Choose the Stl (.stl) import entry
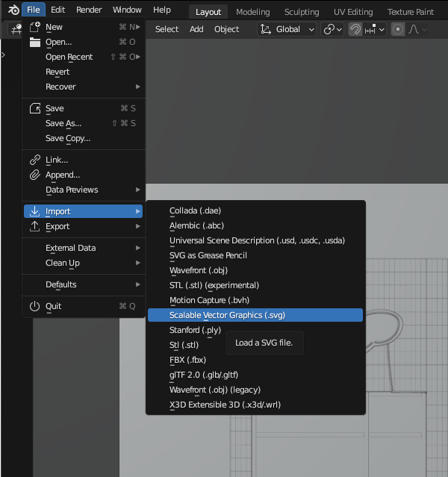Image resolution: width=448 pixels, height=477 pixels. coord(184,345)
